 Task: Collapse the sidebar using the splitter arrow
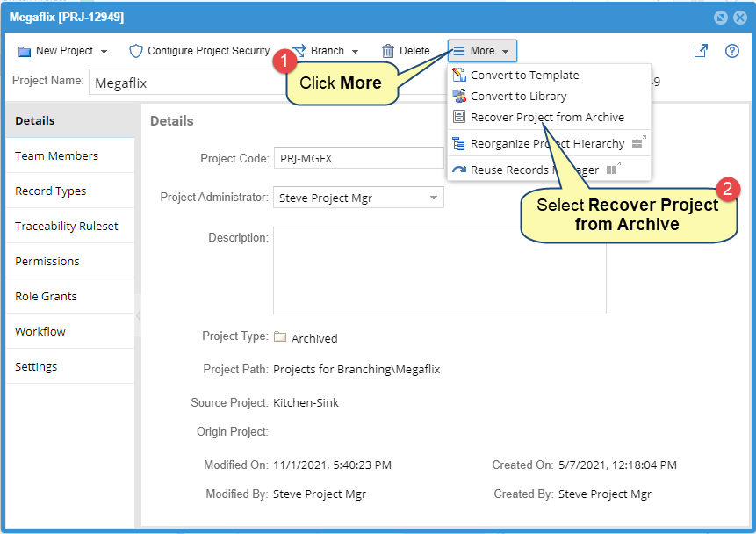pos(138,316)
